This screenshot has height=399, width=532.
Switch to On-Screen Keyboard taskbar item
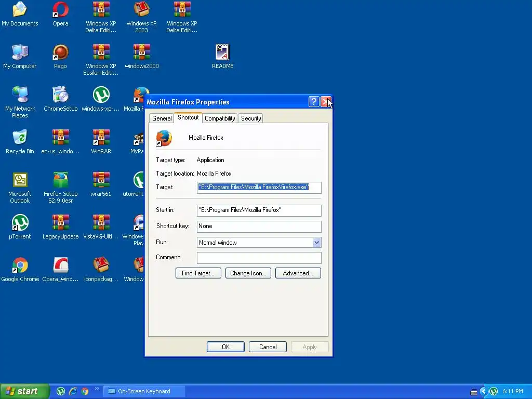pos(144,391)
